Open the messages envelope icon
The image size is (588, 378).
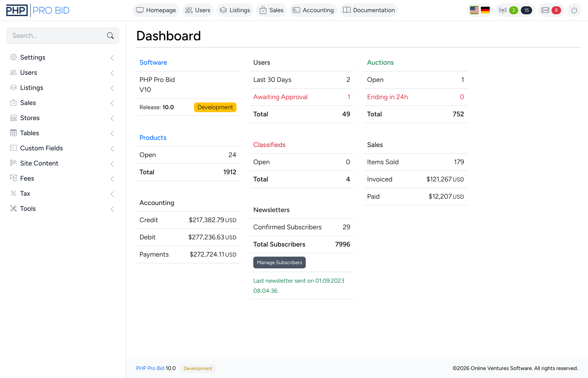point(545,10)
